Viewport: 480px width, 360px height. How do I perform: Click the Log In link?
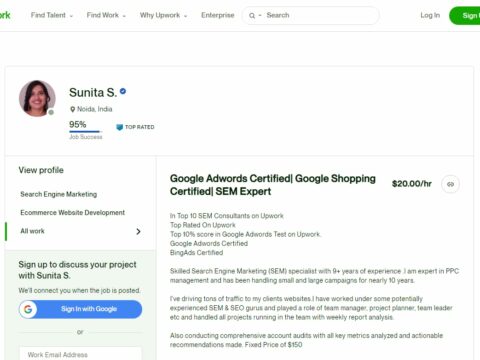430,15
